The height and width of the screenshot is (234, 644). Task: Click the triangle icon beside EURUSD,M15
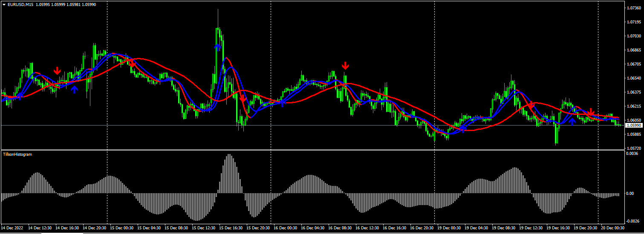click(x=4, y=4)
